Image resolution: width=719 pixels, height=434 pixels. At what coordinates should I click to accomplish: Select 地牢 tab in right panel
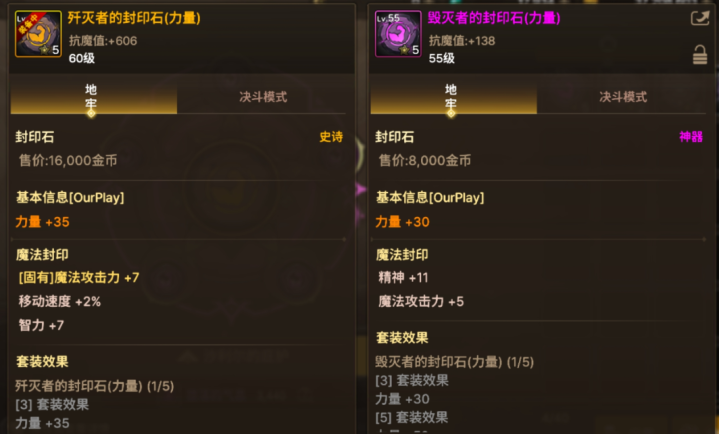[x=454, y=97]
